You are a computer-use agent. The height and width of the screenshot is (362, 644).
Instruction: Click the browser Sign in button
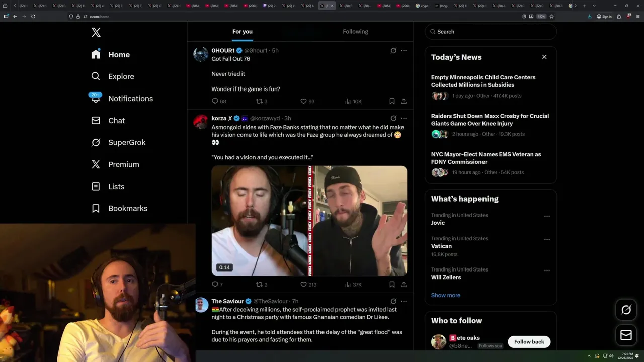[604, 17]
